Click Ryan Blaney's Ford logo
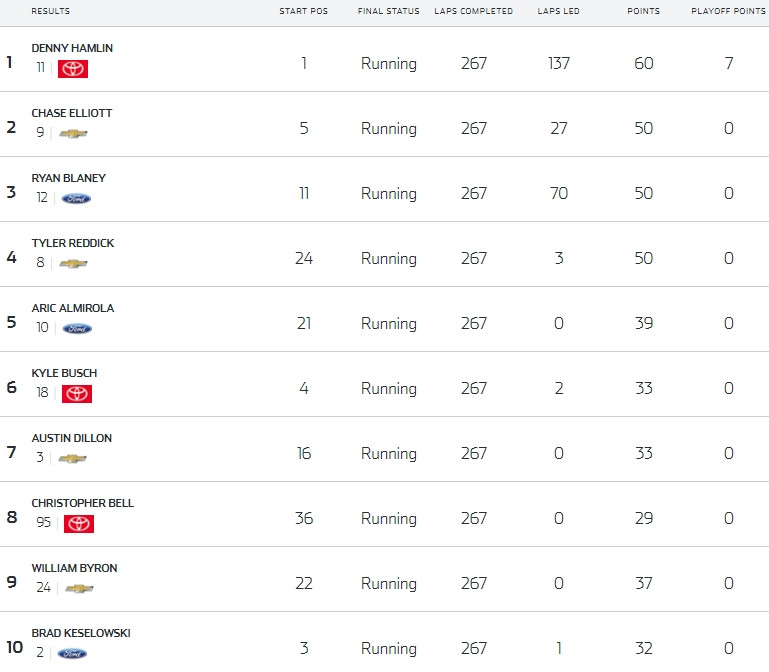 click(76, 199)
